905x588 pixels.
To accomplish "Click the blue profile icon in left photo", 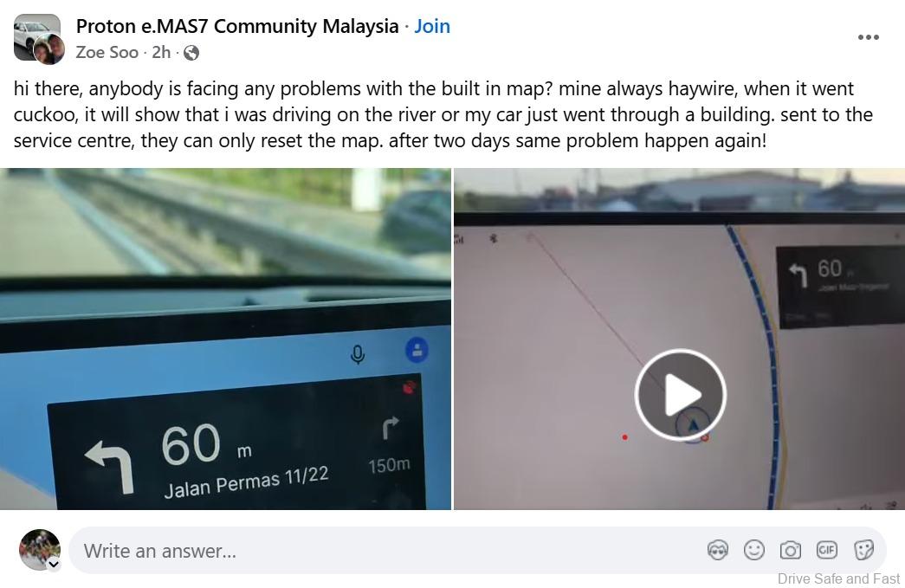I will pyautogui.click(x=417, y=350).
